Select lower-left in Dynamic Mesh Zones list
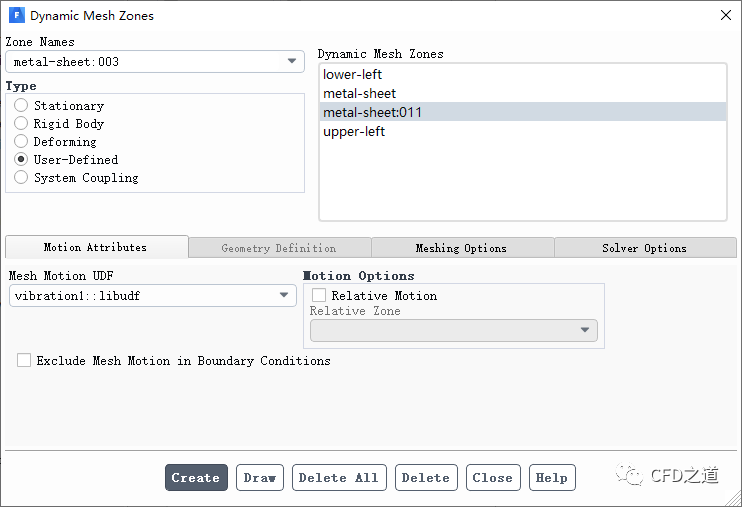The image size is (742, 507). point(352,75)
